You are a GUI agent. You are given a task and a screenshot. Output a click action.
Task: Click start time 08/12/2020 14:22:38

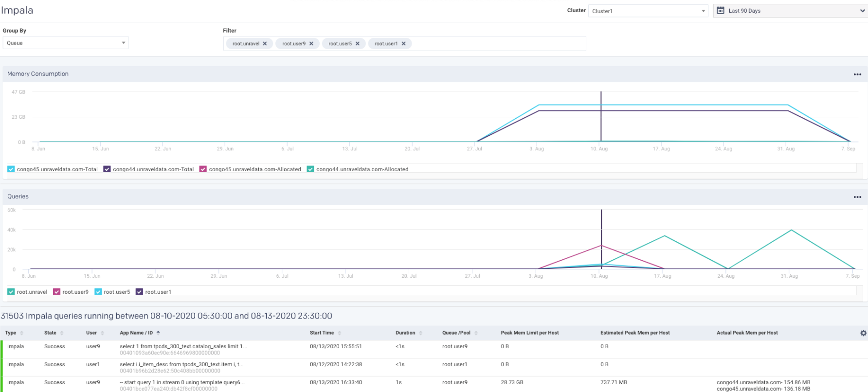click(x=336, y=364)
